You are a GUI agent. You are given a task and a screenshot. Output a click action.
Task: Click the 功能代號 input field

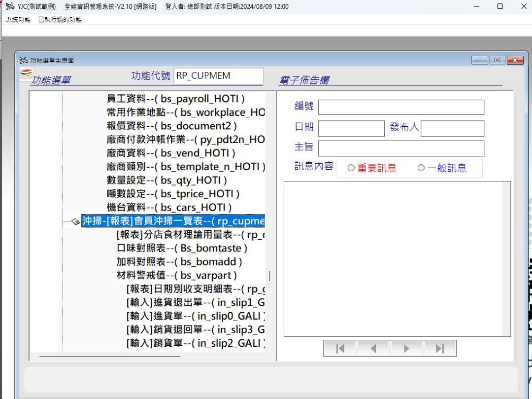pos(218,76)
